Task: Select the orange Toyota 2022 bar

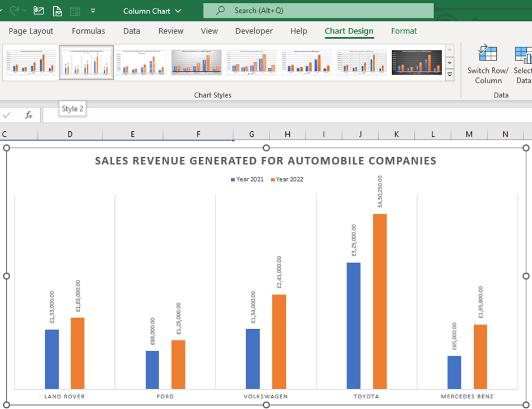Action: (x=380, y=302)
